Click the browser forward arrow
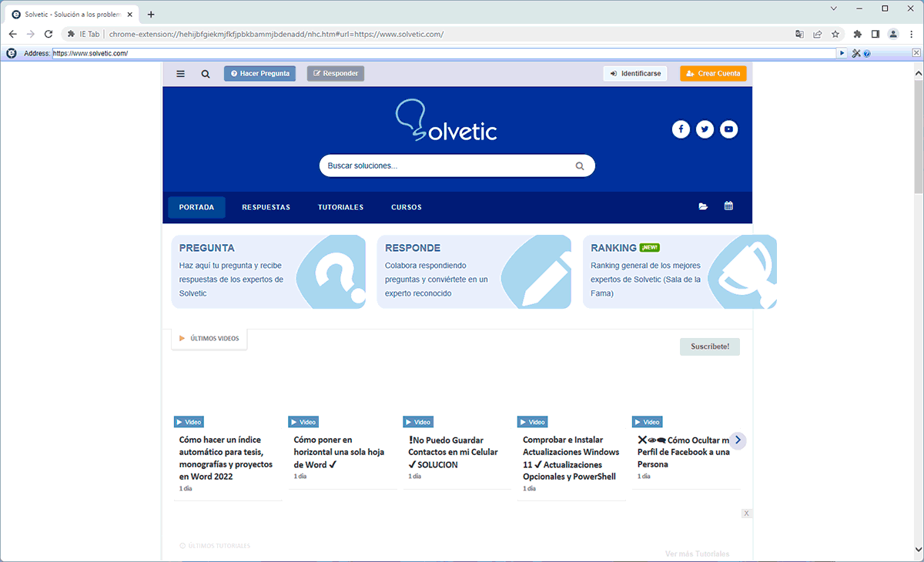The height and width of the screenshot is (562, 924). 30,34
